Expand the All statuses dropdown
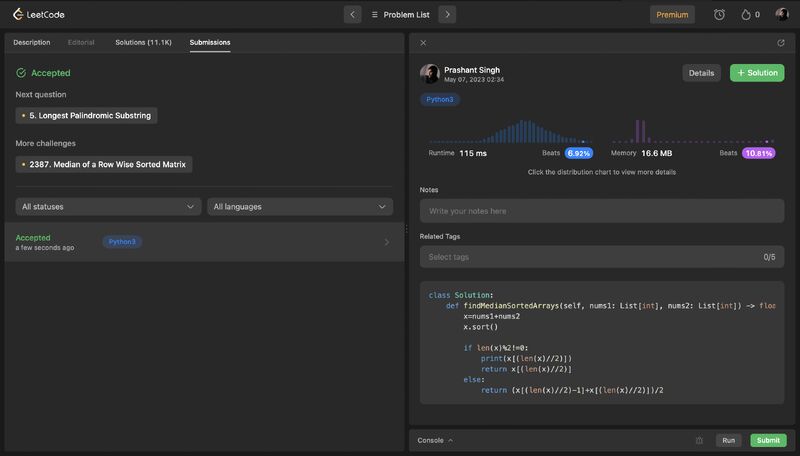This screenshot has height=456, width=800. [108, 207]
